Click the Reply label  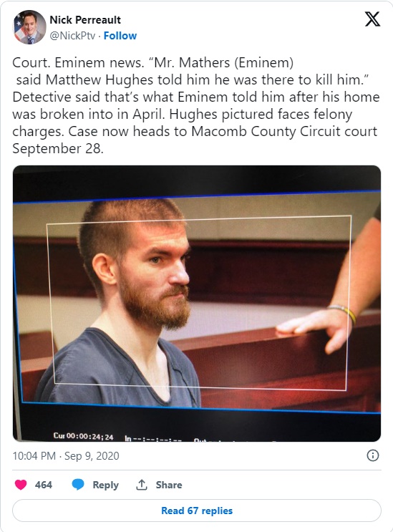pos(105,485)
